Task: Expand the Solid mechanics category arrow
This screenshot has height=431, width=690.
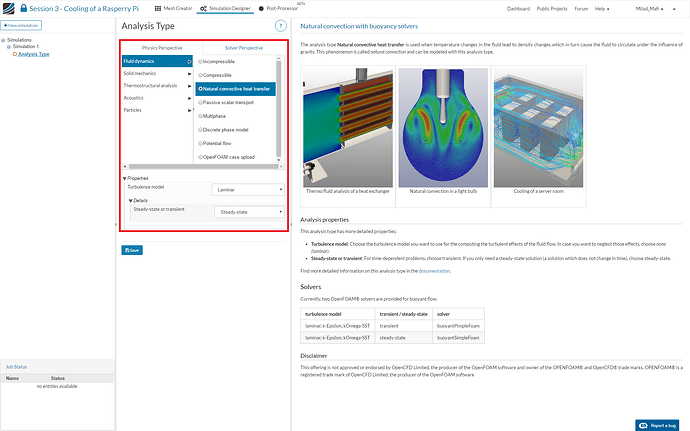Action: (190, 74)
